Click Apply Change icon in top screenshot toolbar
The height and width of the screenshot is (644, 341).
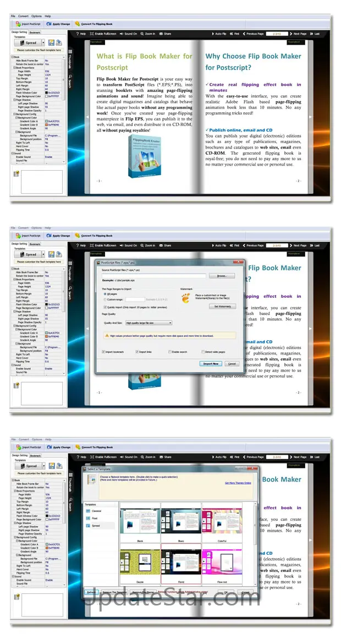pyautogui.click(x=49, y=24)
